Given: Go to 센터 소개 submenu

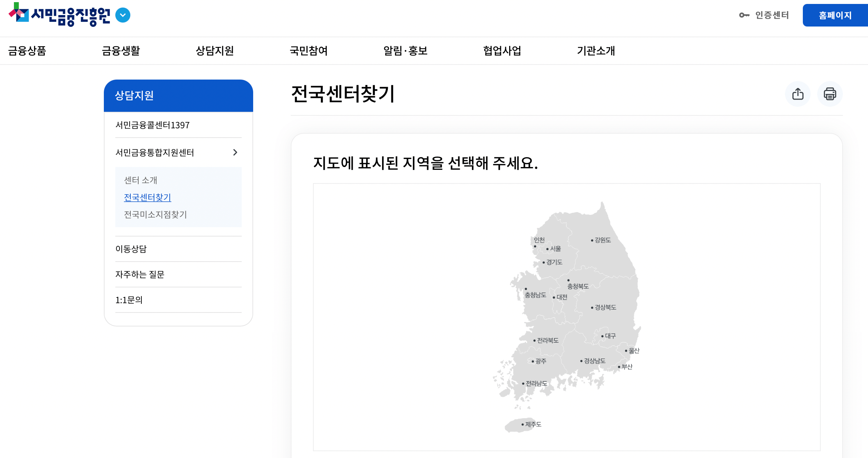Looking at the screenshot, I should pyautogui.click(x=140, y=180).
